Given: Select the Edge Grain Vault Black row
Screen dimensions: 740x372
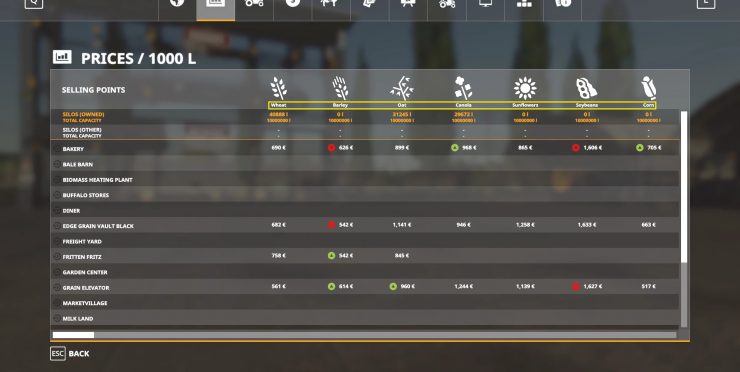Looking at the screenshot, I should pyautogui.click(x=365, y=226).
